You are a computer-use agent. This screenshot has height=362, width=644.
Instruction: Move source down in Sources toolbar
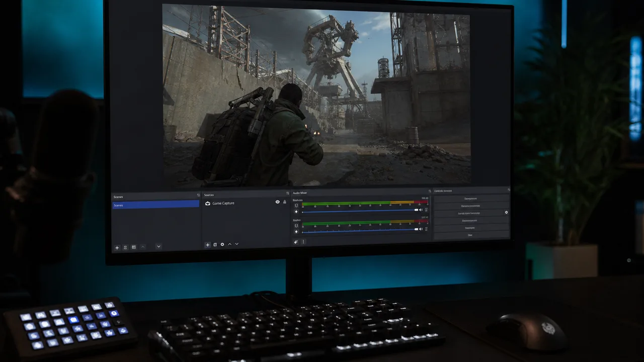236,244
